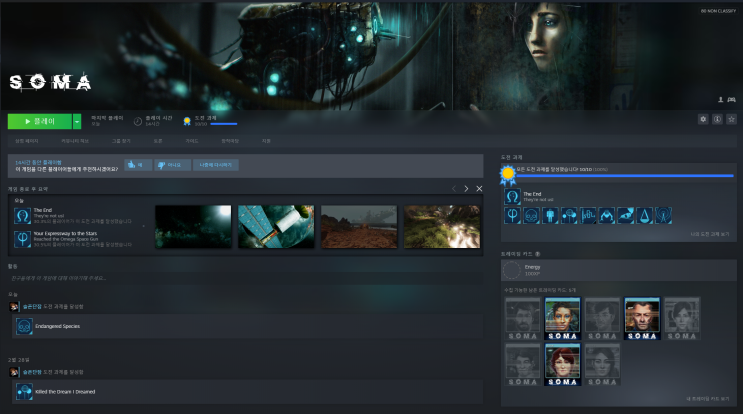Choose the thumbs-down No button
Viewport: 743px width, 414px height.
[x=172, y=165]
